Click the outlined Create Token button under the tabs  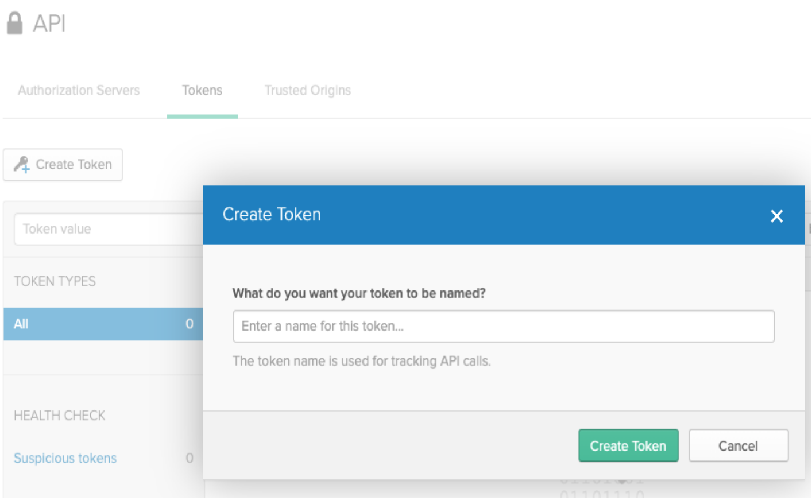[x=63, y=165]
